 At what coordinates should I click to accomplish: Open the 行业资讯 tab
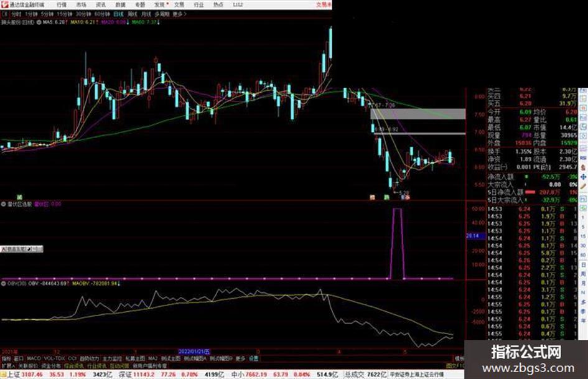coord(96,365)
